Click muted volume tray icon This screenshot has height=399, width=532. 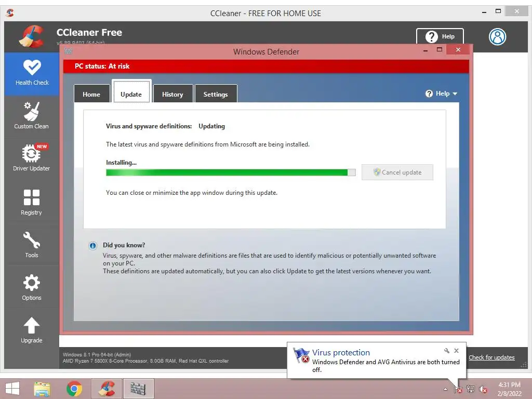(x=483, y=389)
